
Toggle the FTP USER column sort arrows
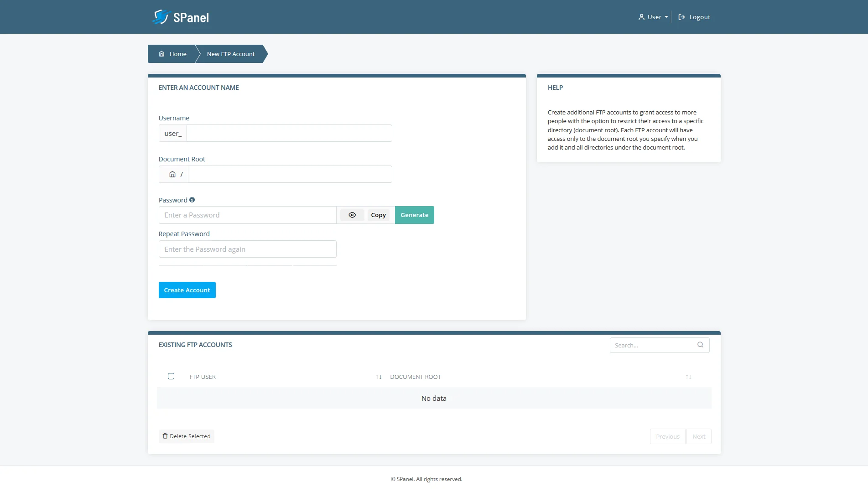[378, 377]
